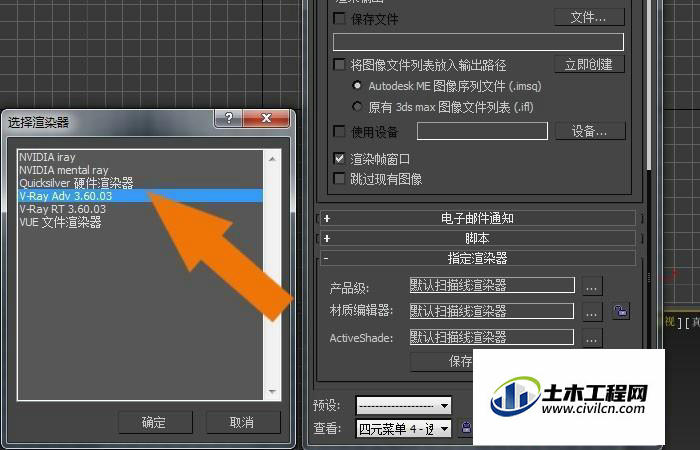Viewport: 700px width, 450px height.
Task: Open the 预设 dropdown
Action: 404,406
